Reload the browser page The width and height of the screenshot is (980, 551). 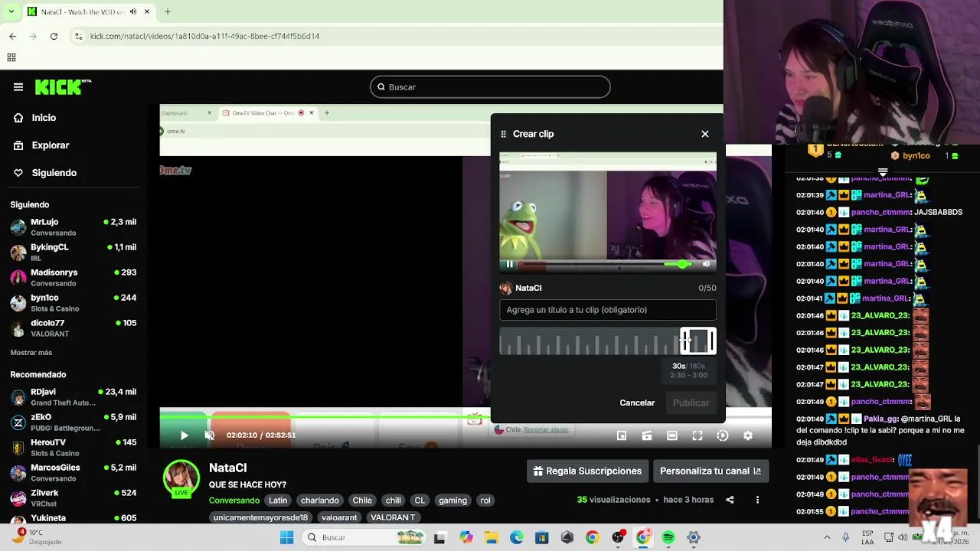pyautogui.click(x=54, y=36)
